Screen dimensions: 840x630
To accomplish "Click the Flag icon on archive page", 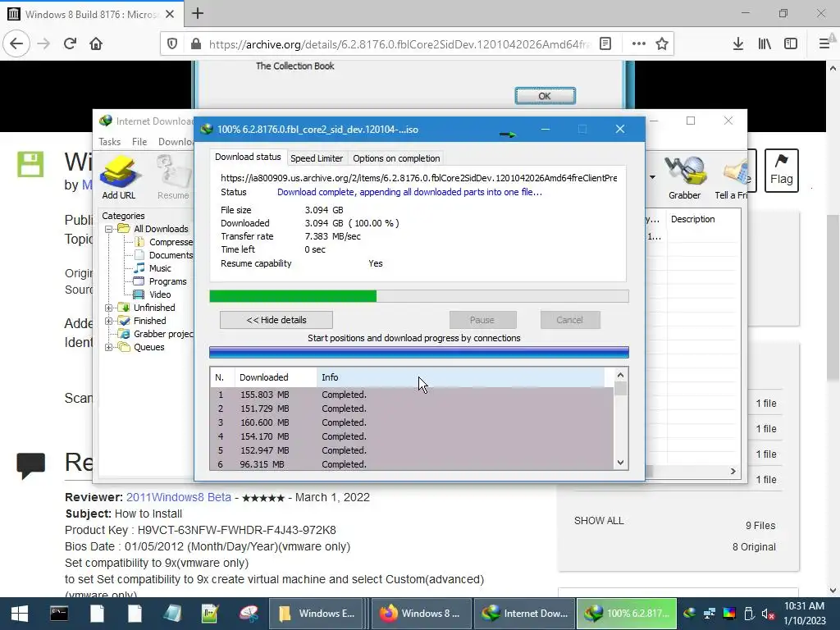I will click(781, 171).
